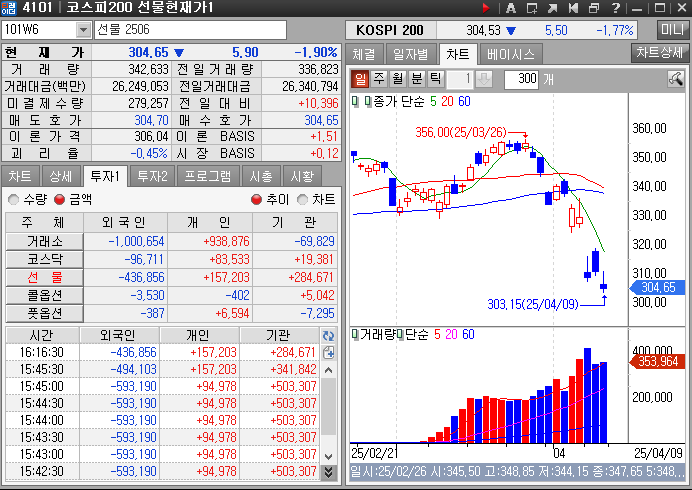Click the 300 bar count field
The width and height of the screenshot is (692, 490).
pos(521,79)
